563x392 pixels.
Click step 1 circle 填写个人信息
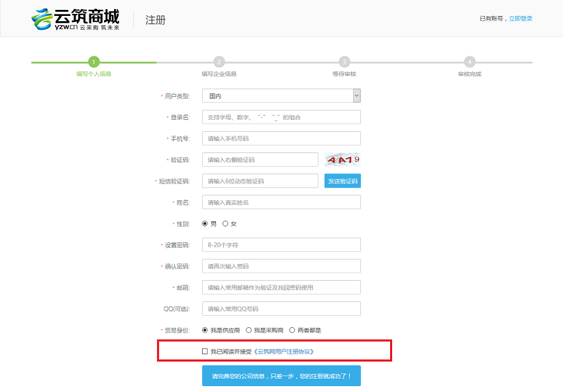click(x=94, y=62)
